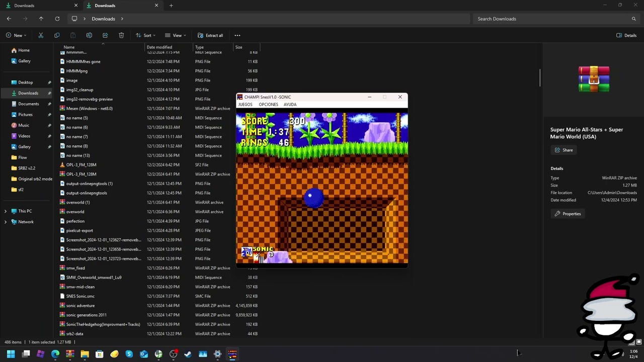
Task: Open the SRB2 v2.2 folder shortcut
Action: [27, 168]
